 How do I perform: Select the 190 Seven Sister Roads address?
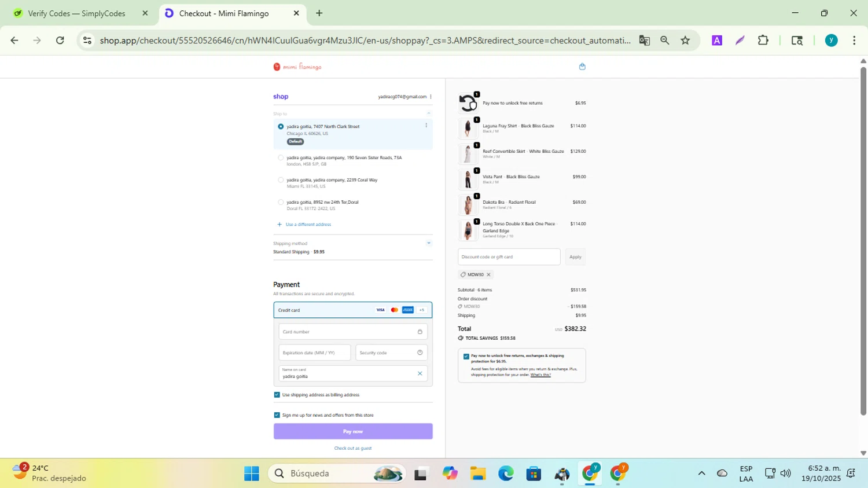point(281,157)
